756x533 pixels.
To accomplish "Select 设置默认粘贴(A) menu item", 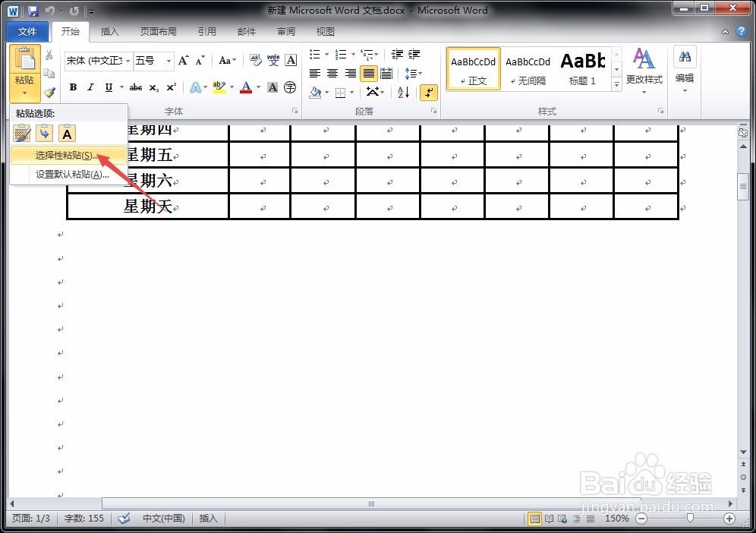I will (68, 174).
